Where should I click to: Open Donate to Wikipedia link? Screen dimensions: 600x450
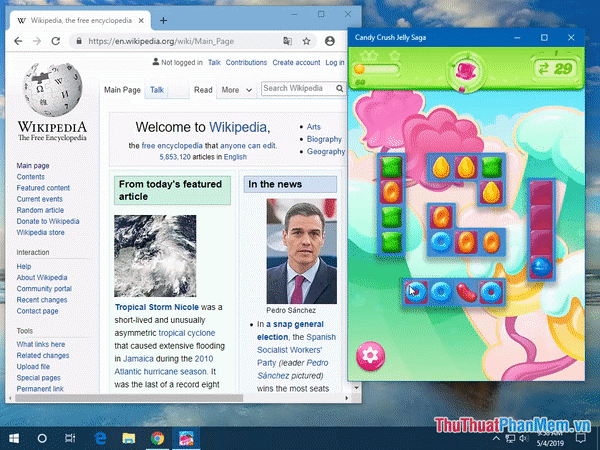pyautogui.click(x=48, y=221)
